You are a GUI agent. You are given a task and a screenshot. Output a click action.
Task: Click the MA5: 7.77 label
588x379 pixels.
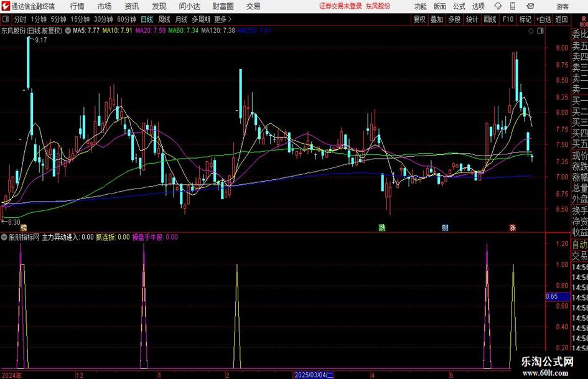pyautogui.click(x=86, y=30)
